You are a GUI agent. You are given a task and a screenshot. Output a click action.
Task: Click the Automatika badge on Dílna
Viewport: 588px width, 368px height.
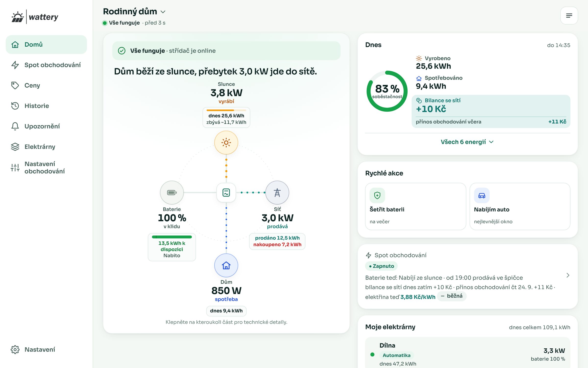pyautogui.click(x=396, y=355)
